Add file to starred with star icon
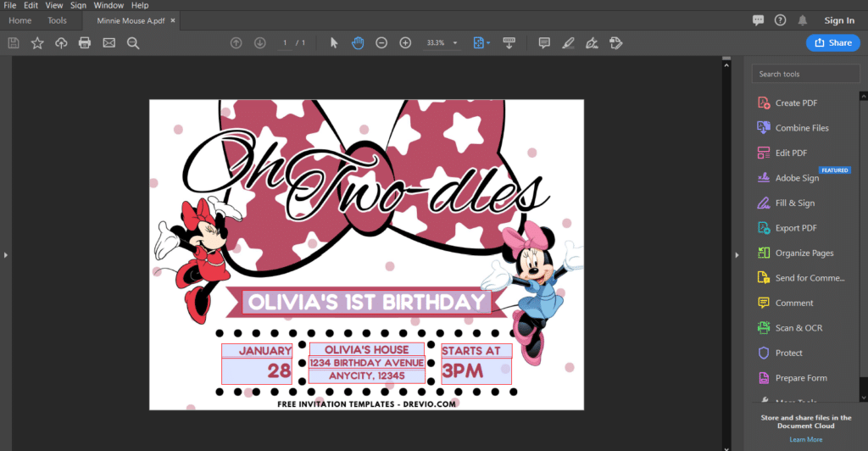 click(37, 42)
